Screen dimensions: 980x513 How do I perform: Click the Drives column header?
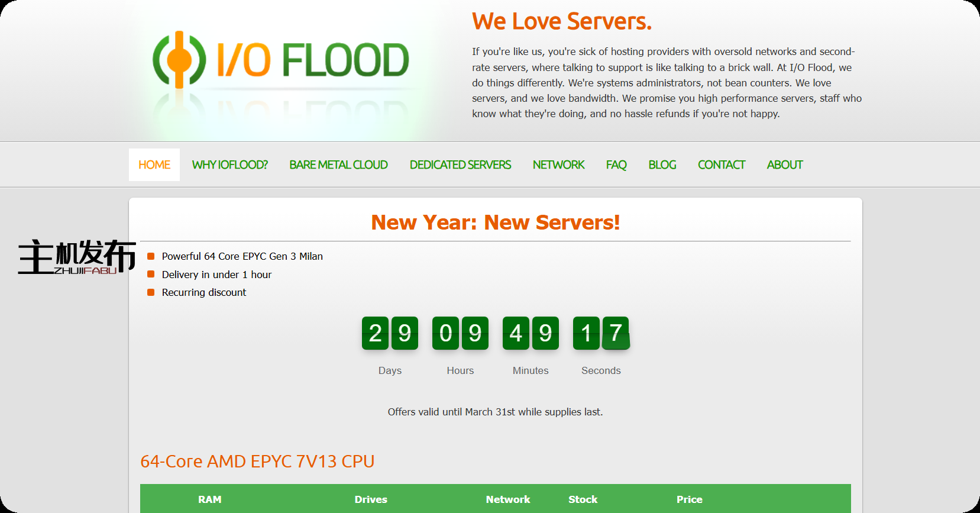[x=371, y=499]
